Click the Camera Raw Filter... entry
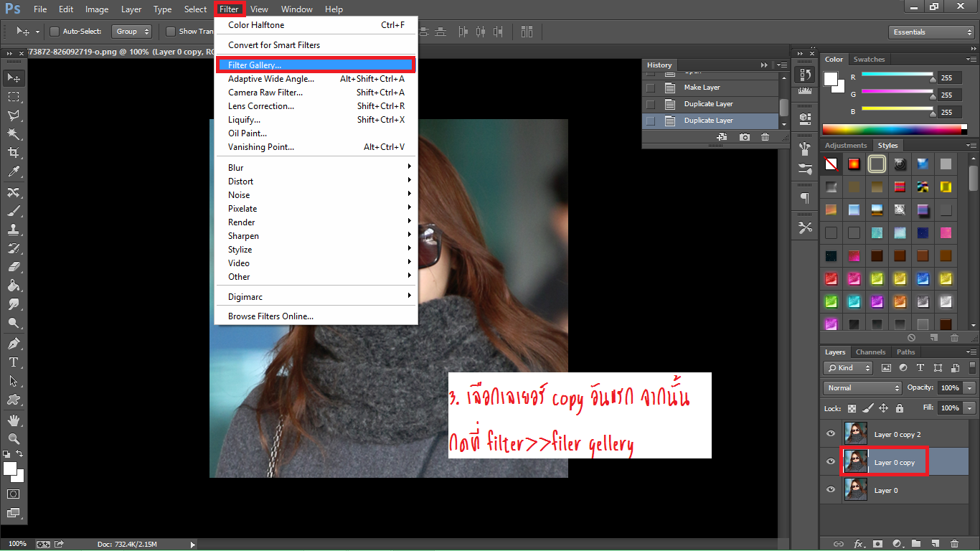980x551 pixels. 316,93
